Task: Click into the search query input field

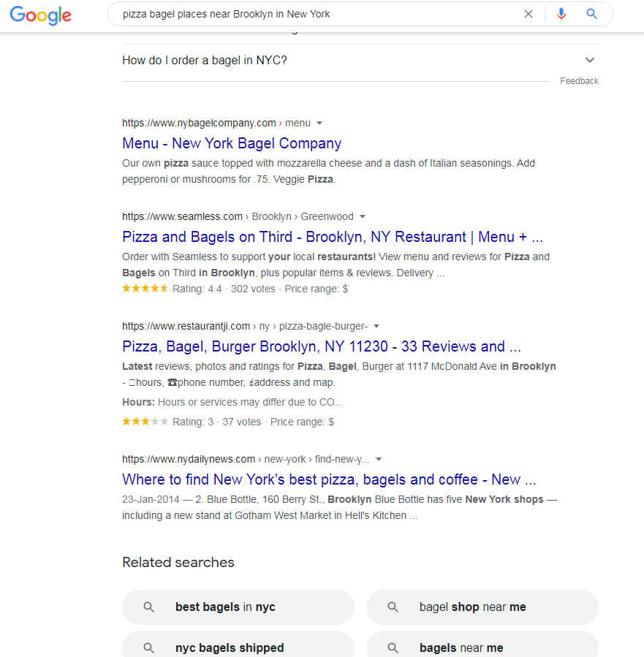Action: click(x=319, y=14)
